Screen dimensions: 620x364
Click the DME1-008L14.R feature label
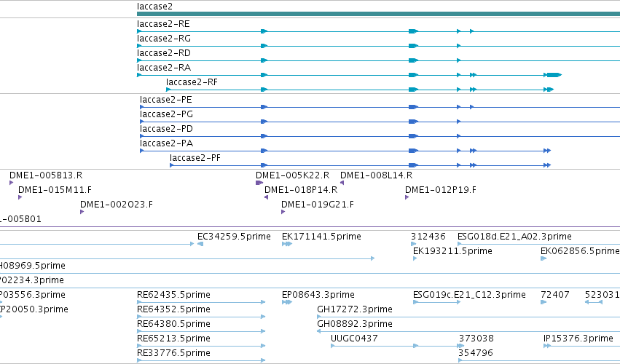pyautogui.click(x=376, y=175)
